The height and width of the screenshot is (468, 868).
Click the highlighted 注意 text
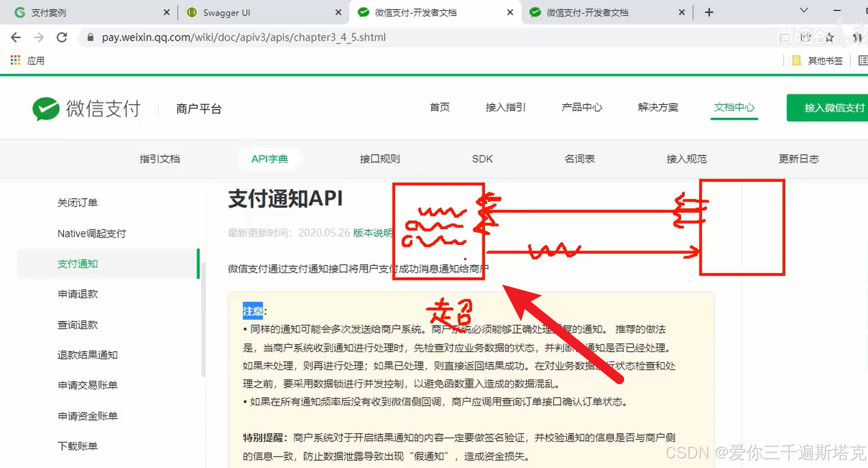[x=252, y=311]
